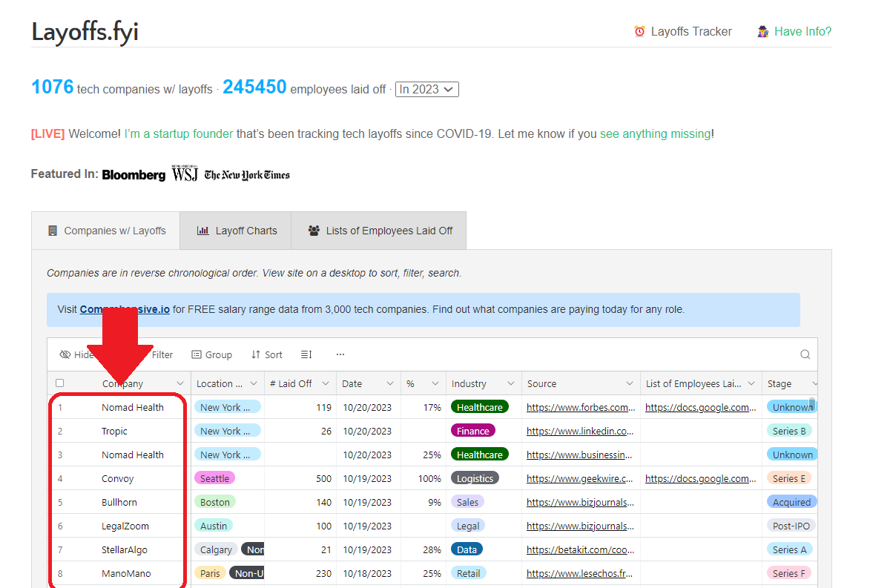Expand the # Laid Off column menu

click(x=326, y=383)
